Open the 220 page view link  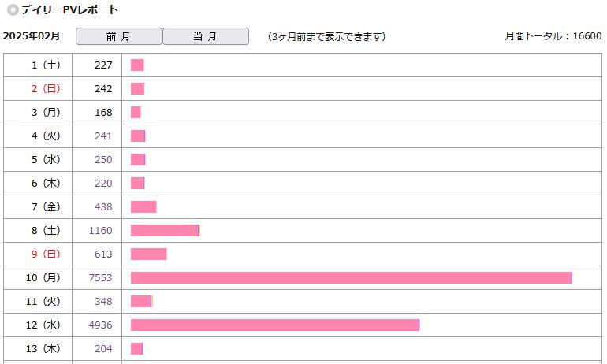pyautogui.click(x=103, y=183)
